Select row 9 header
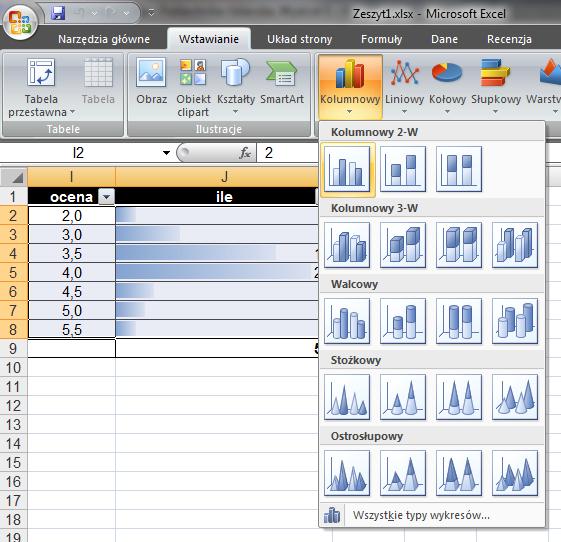 [x=14, y=348]
